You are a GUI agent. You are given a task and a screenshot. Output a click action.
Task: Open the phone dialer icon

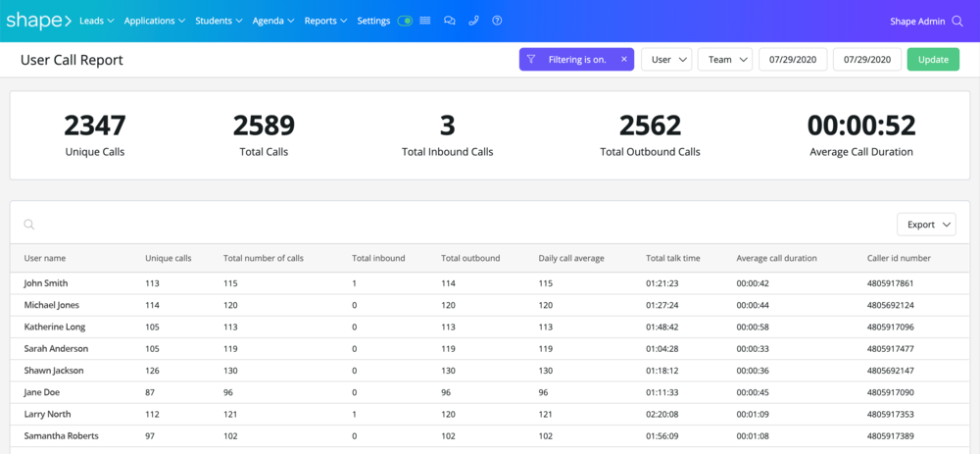473,21
